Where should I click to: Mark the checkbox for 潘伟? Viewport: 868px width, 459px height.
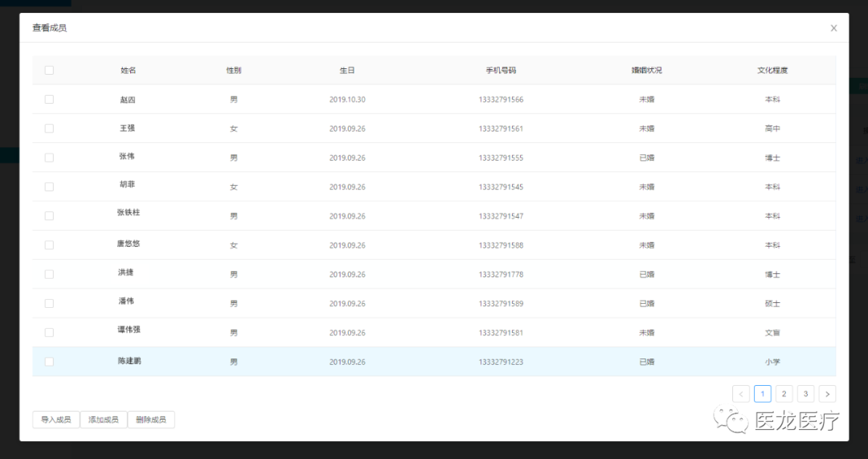point(49,303)
